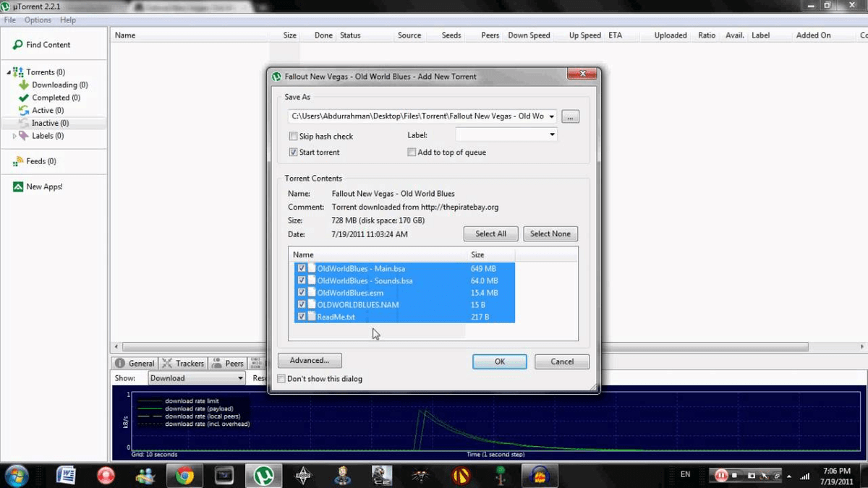868x488 pixels.
Task: Click the Select None button
Action: [550, 234]
